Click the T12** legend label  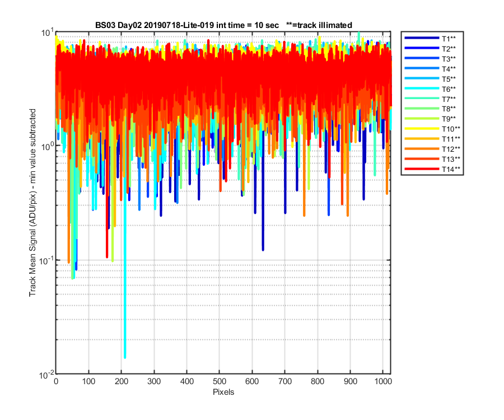[x=451, y=149]
